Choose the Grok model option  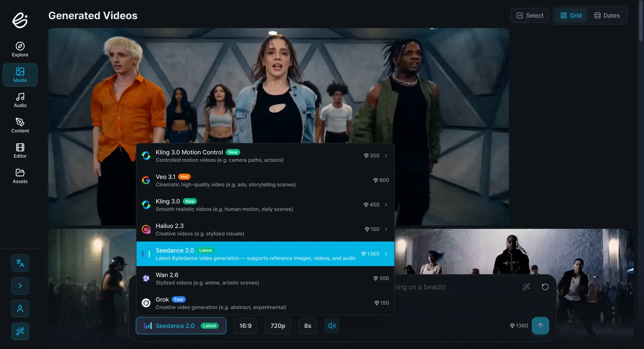[x=265, y=303]
